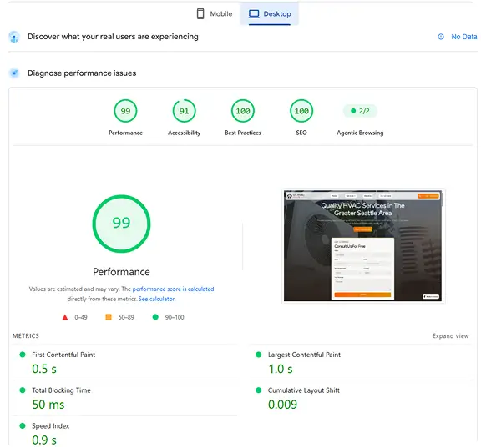Open the No Data link
Screen dimensions: 481x448
coord(463,37)
